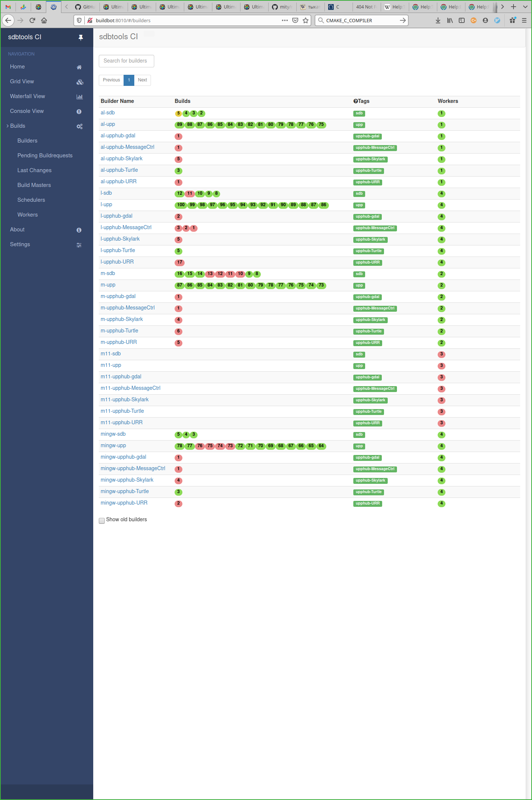Switch to the 404 Not Found browser tab
The image size is (532, 800).
[x=366, y=7]
